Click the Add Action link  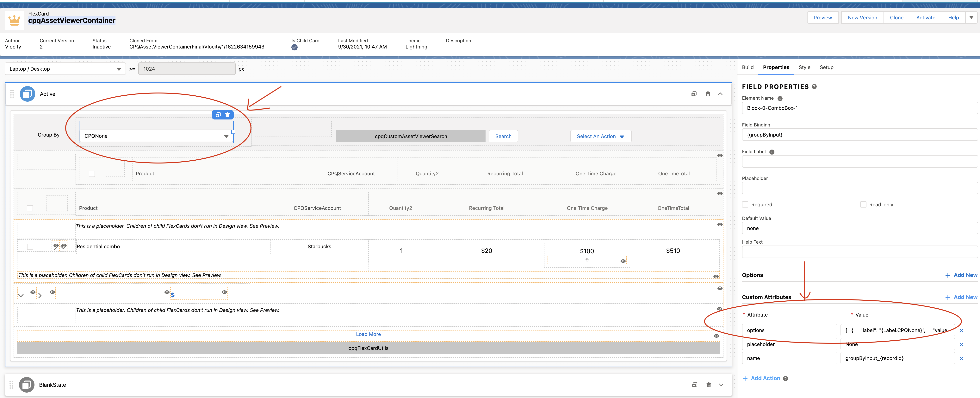coord(761,378)
